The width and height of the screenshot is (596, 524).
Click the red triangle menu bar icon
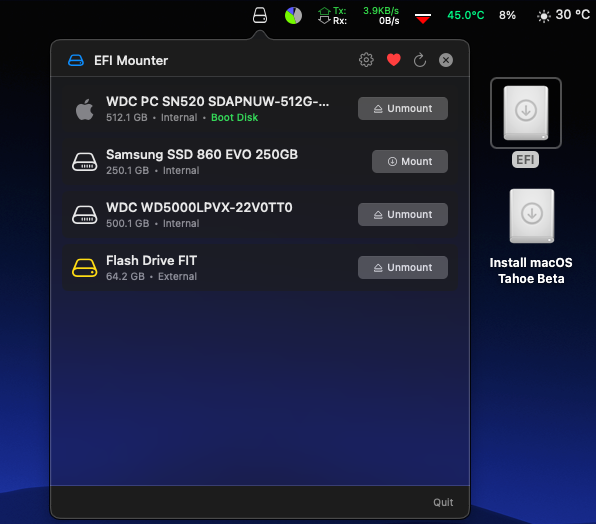(423, 18)
